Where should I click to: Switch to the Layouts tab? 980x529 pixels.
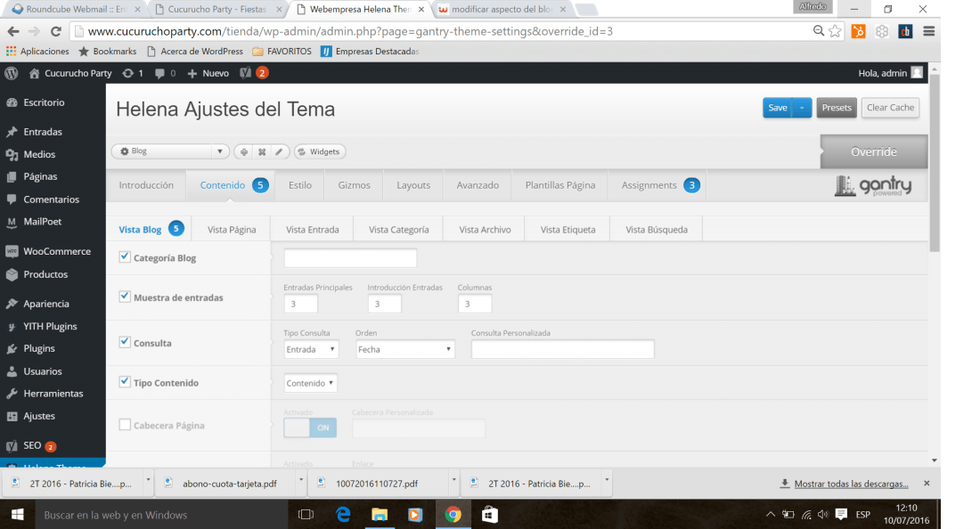click(x=413, y=185)
